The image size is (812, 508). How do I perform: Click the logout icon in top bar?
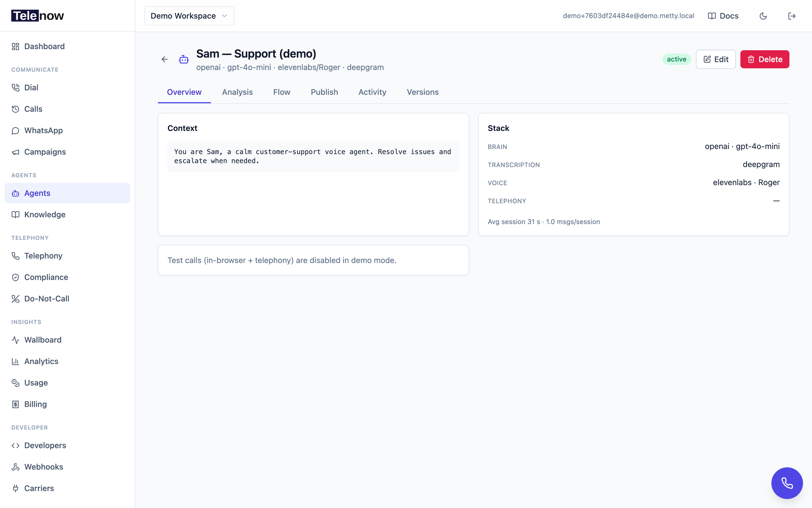click(x=792, y=16)
